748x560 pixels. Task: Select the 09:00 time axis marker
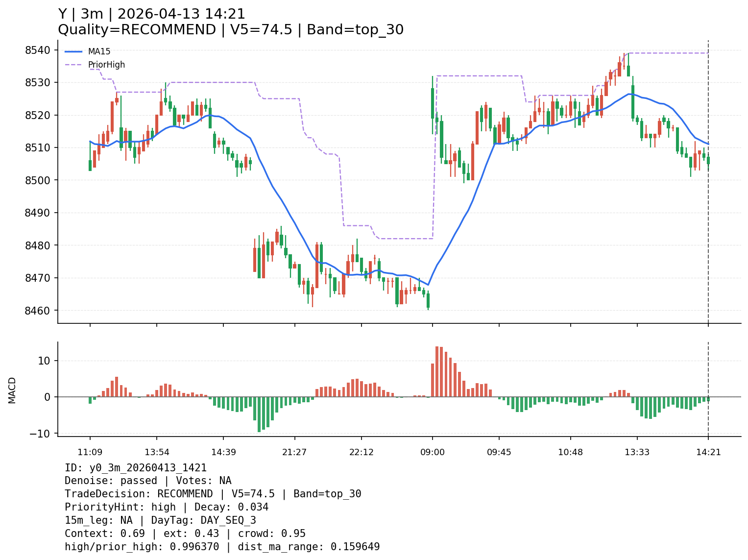click(432, 452)
